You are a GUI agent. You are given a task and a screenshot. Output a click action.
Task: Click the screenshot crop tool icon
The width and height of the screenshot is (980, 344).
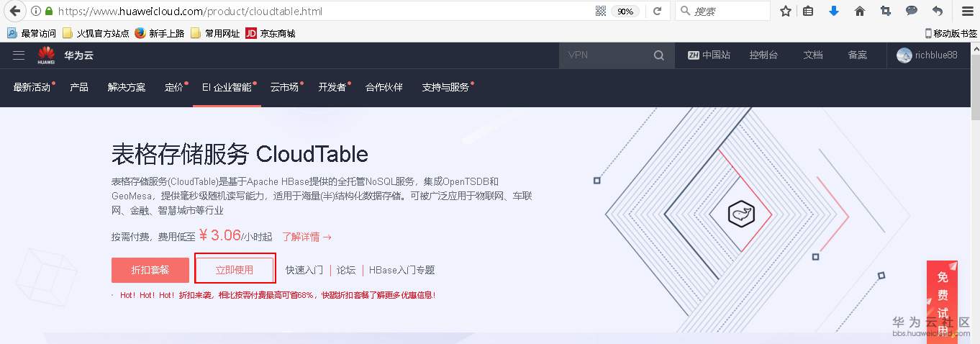886,12
